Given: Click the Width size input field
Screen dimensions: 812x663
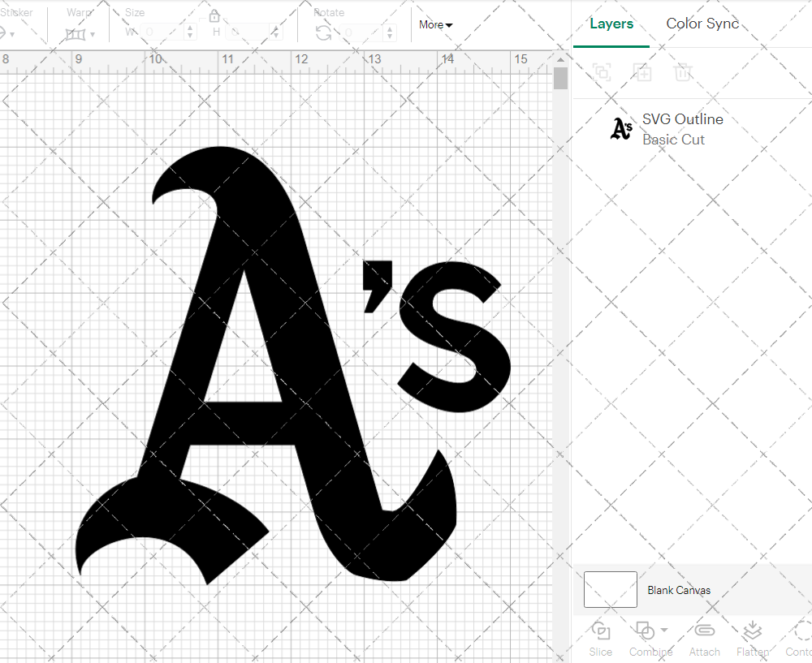Looking at the screenshot, I should pyautogui.click(x=162, y=32).
